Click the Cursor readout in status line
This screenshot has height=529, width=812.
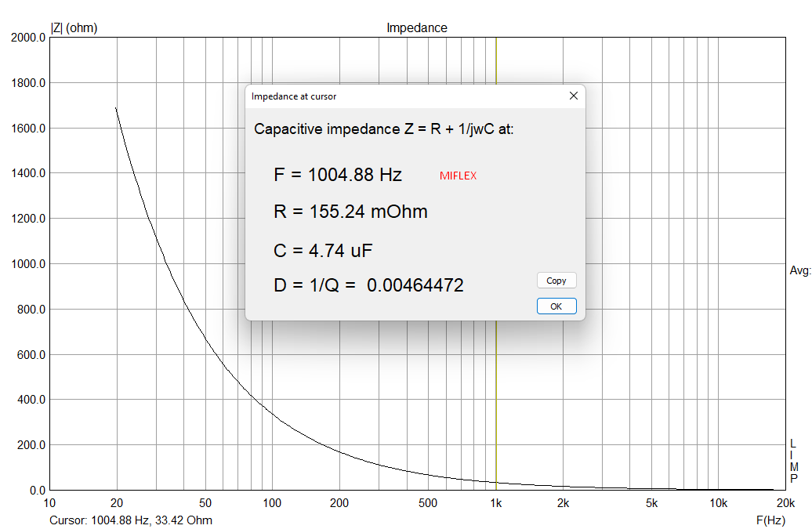pyautogui.click(x=131, y=520)
